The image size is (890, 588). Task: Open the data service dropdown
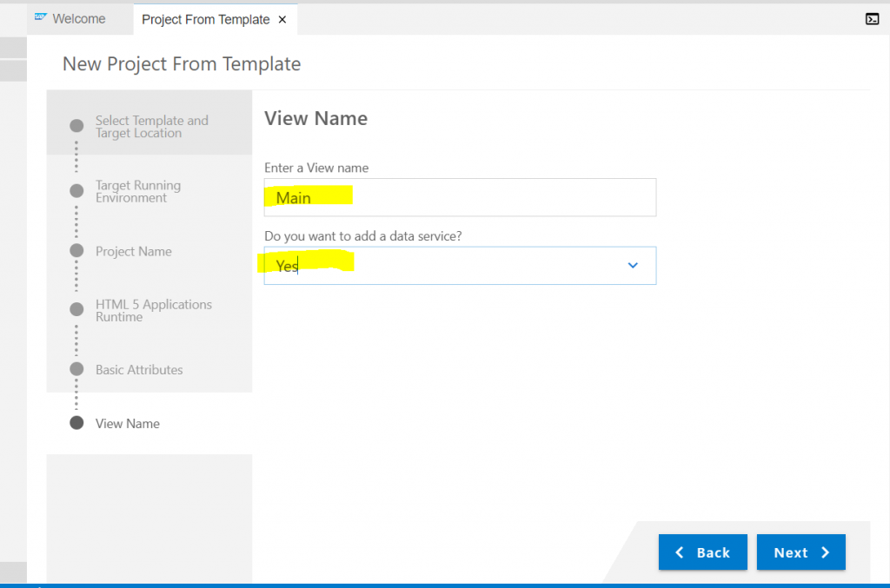tap(460, 266)
